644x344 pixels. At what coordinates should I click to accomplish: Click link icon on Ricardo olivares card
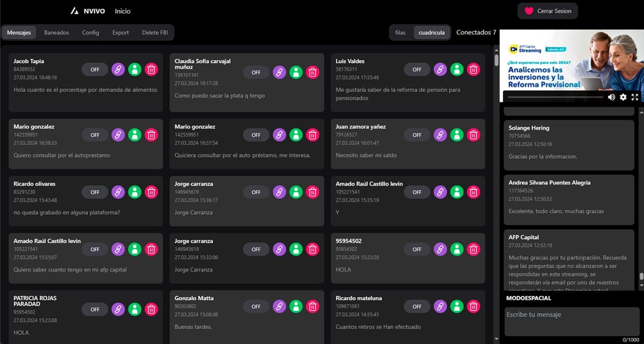tap(118, 192)
